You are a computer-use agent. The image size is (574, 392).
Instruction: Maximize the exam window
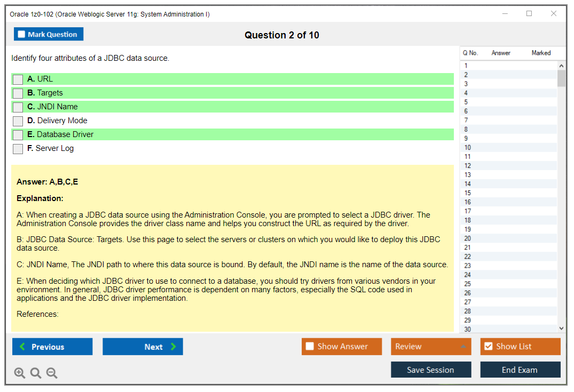tap(529, 14)
